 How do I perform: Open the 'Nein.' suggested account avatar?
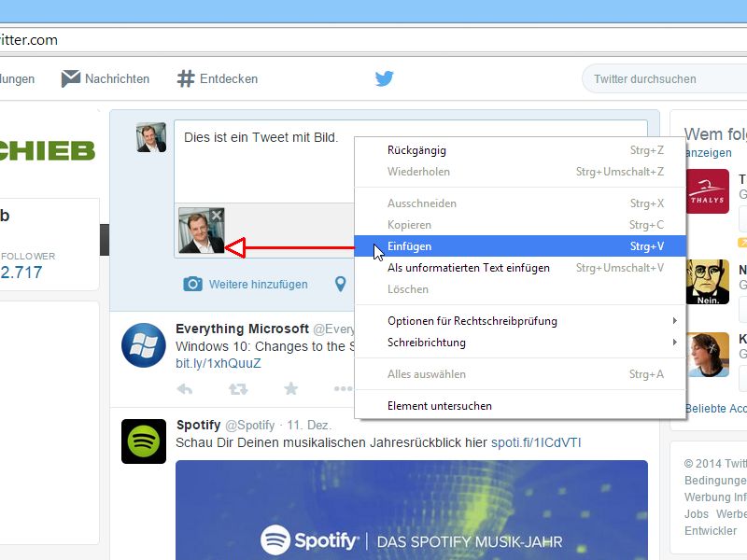tap(708, 282)
